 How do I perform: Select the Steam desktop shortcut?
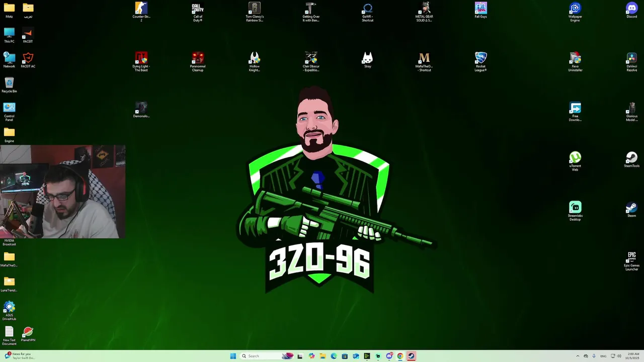[x=632, y=209]
